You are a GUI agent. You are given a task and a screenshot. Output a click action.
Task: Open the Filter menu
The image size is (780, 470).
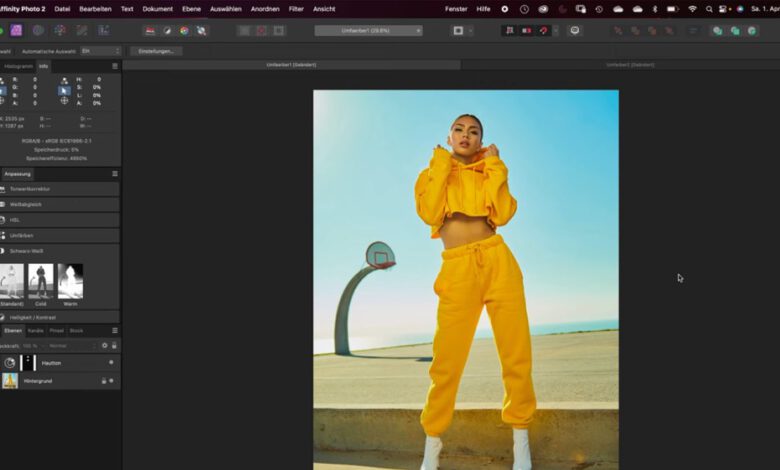296,8
